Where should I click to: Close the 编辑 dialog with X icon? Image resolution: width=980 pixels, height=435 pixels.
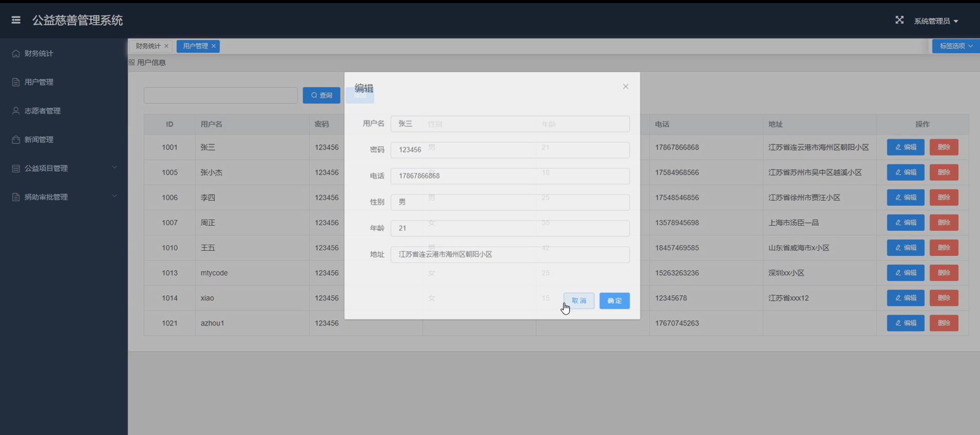tap(625, 86)
